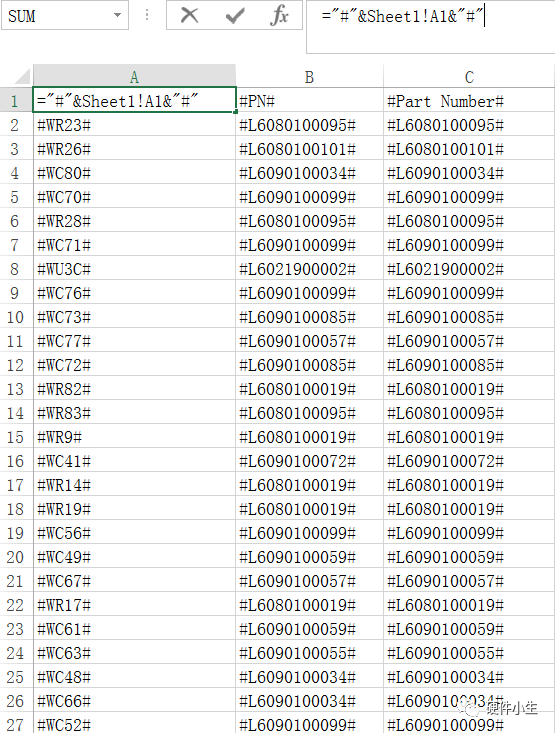Click cell C10 with #L6090100085#
The image size is (555, 733).
coord(469,316)
